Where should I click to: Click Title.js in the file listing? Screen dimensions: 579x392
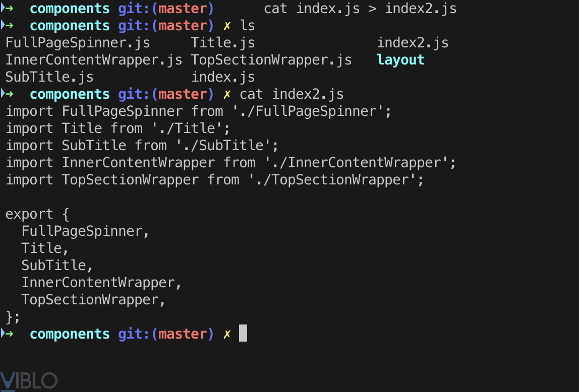(x=223, y=43)
